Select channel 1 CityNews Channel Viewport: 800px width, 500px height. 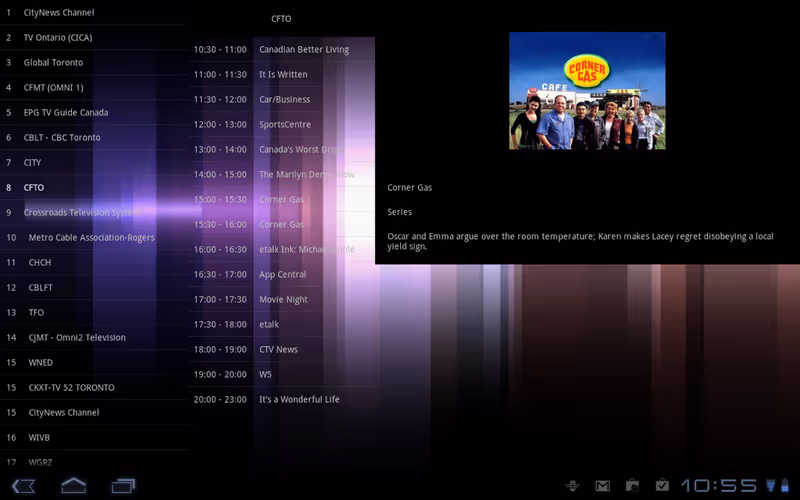point(94,13)
